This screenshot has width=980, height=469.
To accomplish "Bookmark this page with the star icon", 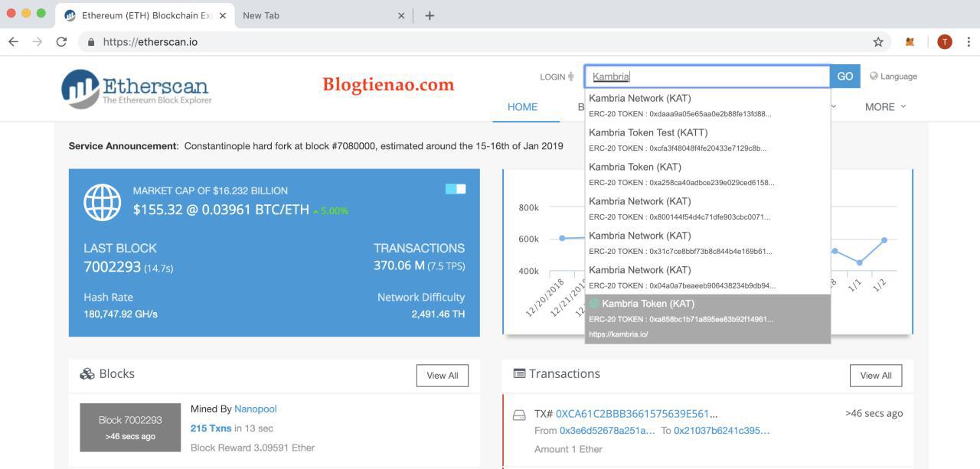I will 878,42.
